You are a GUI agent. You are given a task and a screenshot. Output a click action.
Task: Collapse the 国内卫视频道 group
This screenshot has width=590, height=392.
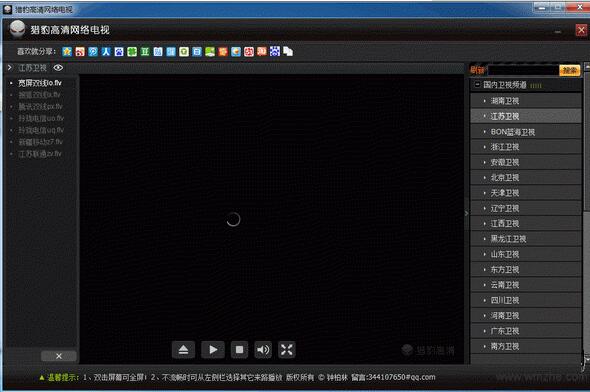point(477,85)
